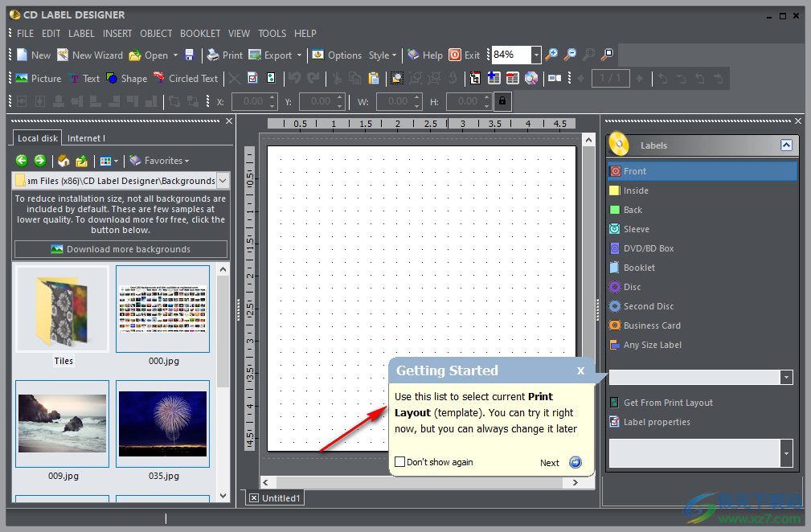Save with the floppy disk icon

pyautogui.click(x=190, y=55)
